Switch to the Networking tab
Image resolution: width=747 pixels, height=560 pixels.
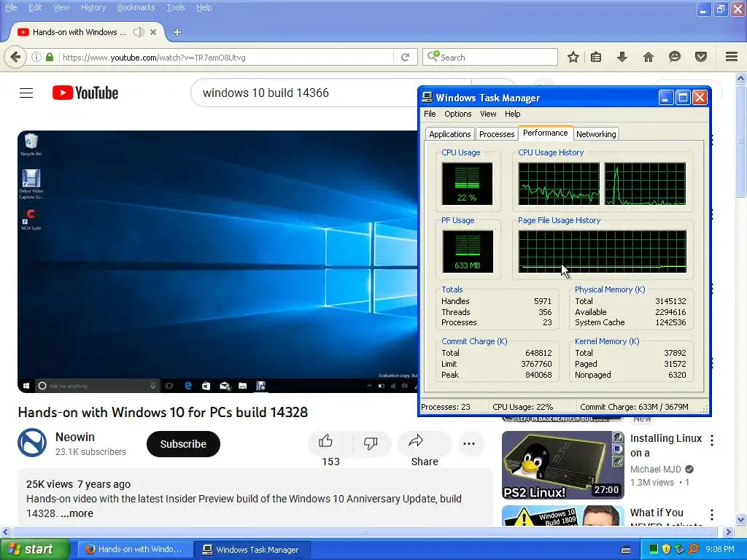(596, 134)
